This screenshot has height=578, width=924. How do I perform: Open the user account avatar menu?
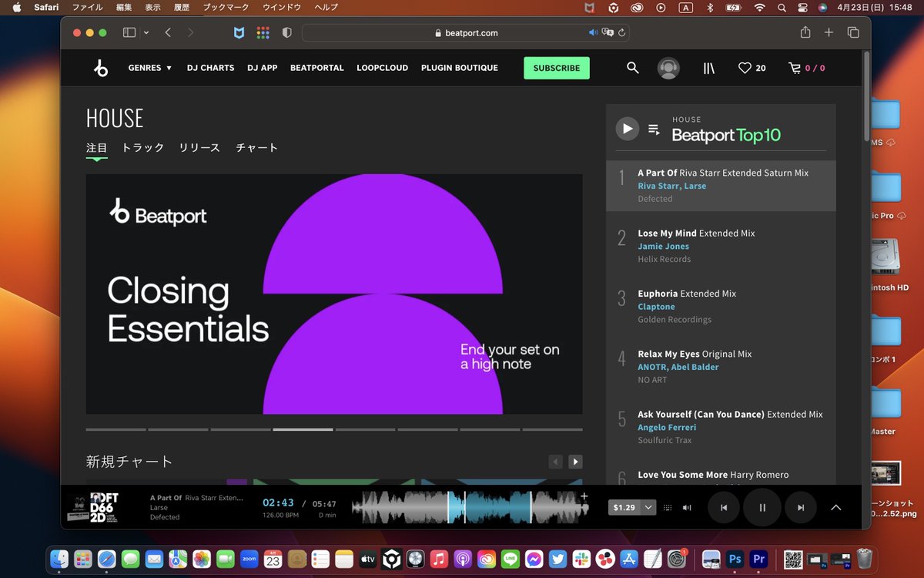click(668, 68)
